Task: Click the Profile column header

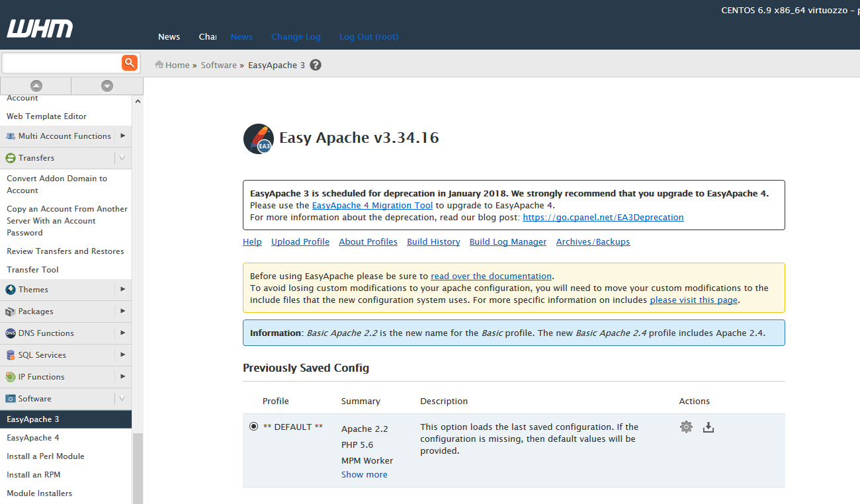Action: 276,401
